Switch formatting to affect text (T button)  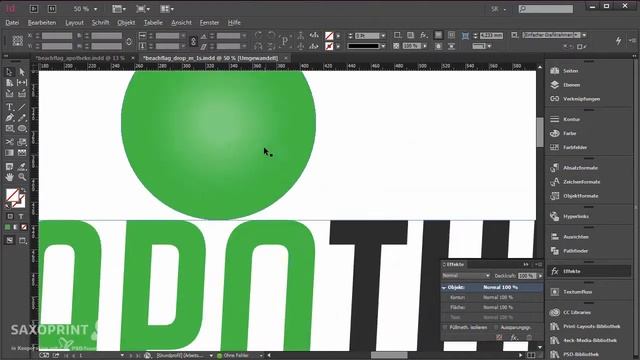pyautogui.click(x=21, y=216)
